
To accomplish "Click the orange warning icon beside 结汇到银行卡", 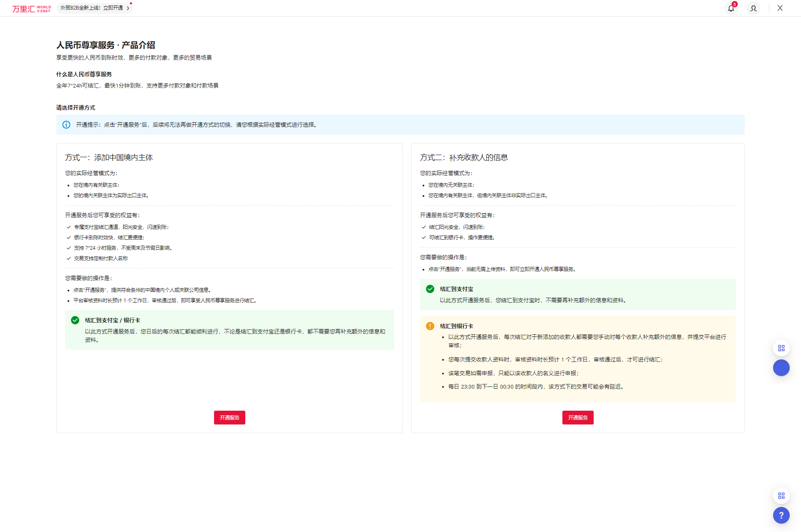I will click(430, 326).
